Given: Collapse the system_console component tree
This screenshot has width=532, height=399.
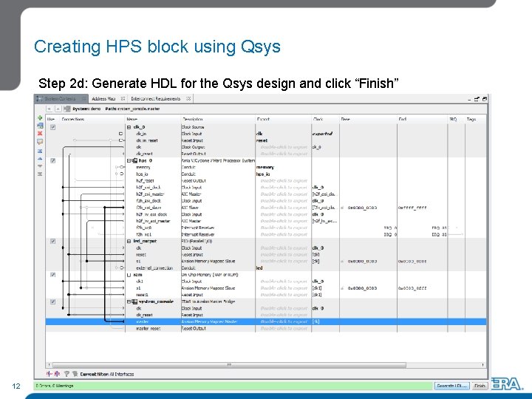Looking at the screenshot, I should point(129,301).
